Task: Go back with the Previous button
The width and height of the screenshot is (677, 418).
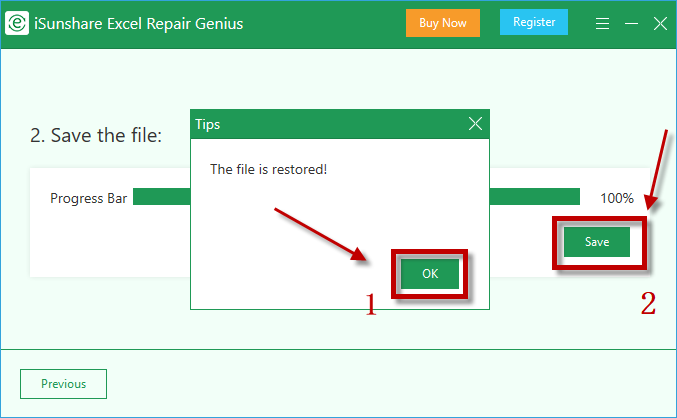Action: click(x=63, y=384)
